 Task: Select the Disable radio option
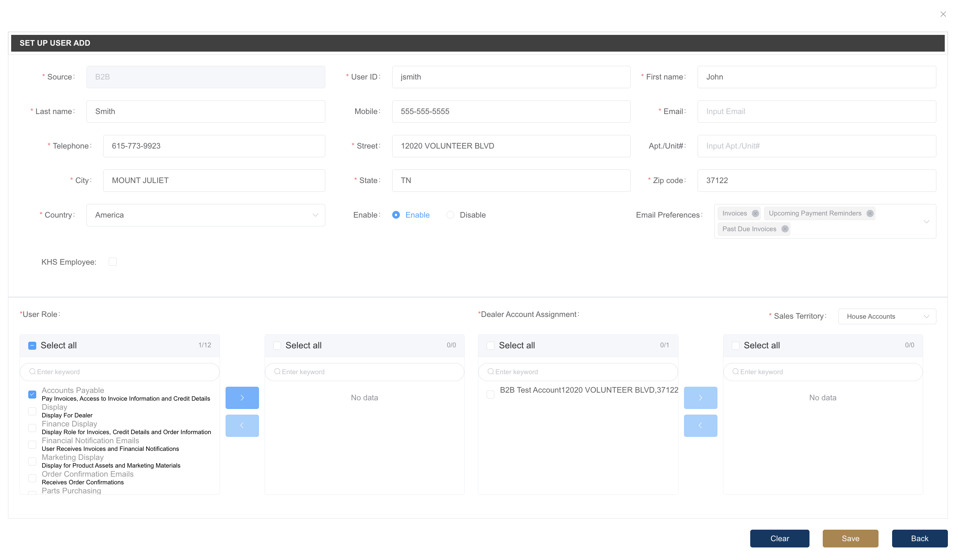tap(450, 215)
